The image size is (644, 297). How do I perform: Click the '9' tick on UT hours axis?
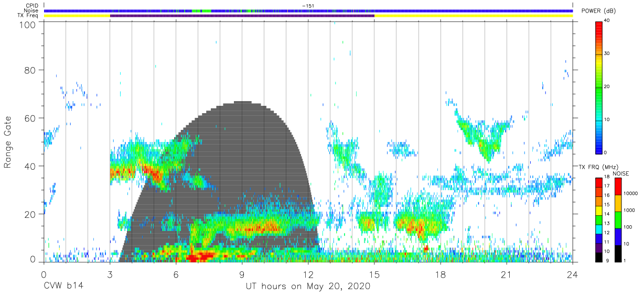tap(242, 273)
